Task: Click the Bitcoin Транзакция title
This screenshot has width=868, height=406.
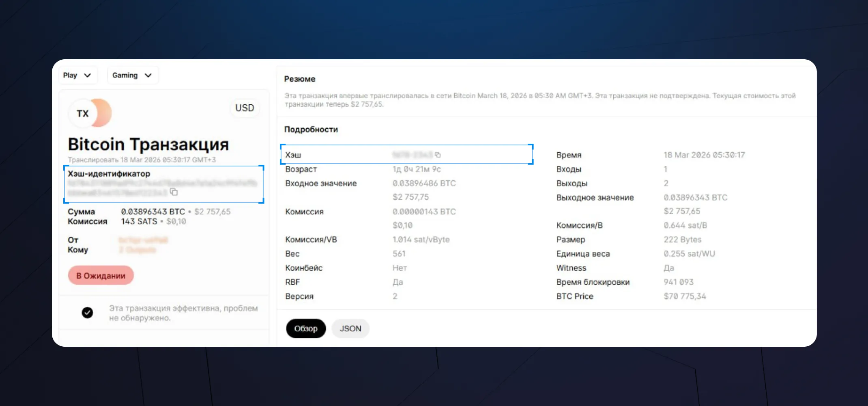Action: tap(148, 144)
